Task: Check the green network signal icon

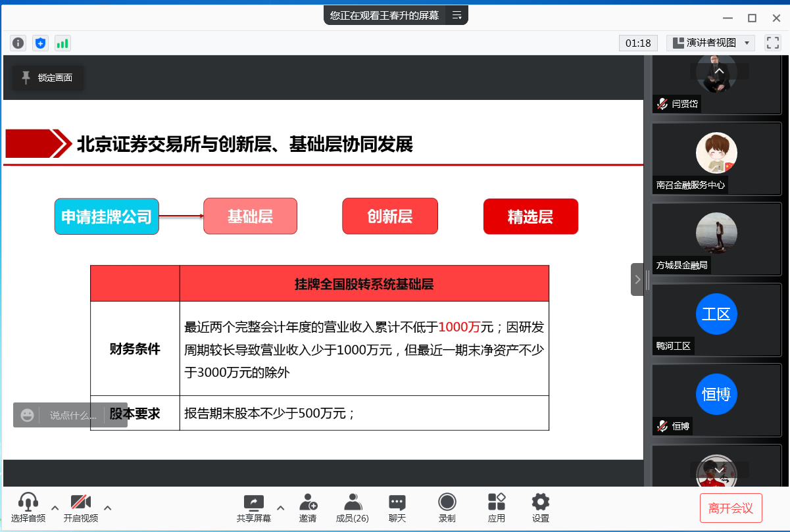Action: (62, 43)
